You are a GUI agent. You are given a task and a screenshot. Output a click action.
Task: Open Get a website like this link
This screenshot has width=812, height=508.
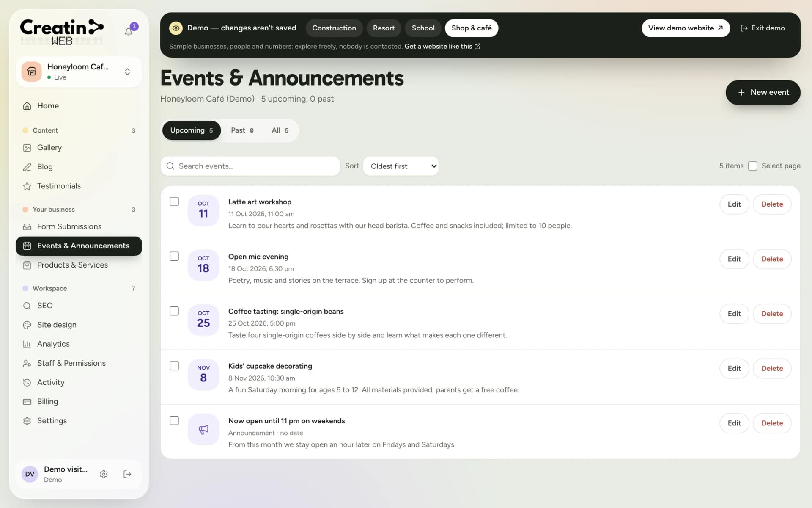(442, 47)
